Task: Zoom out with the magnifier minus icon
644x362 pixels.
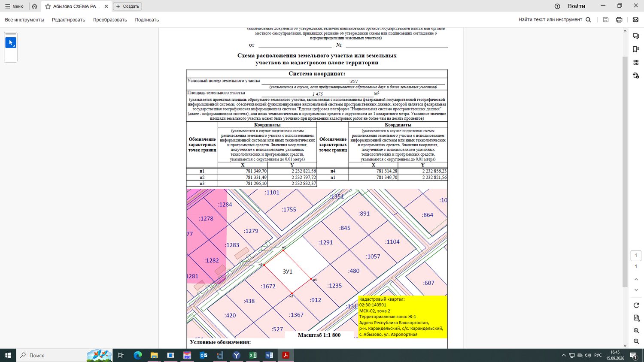Action: coord(636,341)
